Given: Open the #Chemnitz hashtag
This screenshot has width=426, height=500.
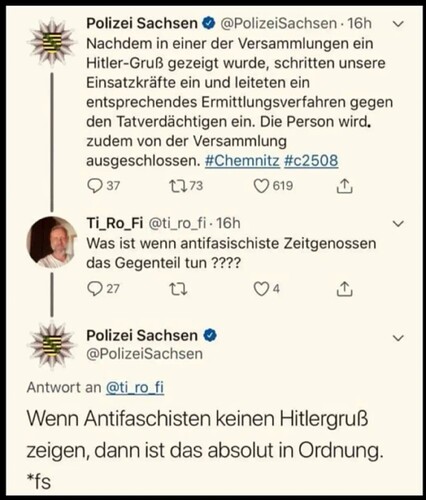Looking at the screenshot, I should [x=242, y=161].
